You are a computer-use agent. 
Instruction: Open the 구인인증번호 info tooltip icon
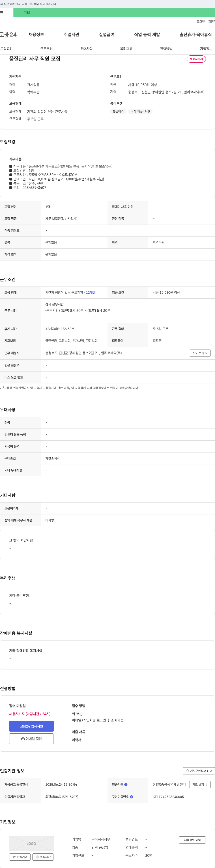pyautogui.click(x=131, y=797)
